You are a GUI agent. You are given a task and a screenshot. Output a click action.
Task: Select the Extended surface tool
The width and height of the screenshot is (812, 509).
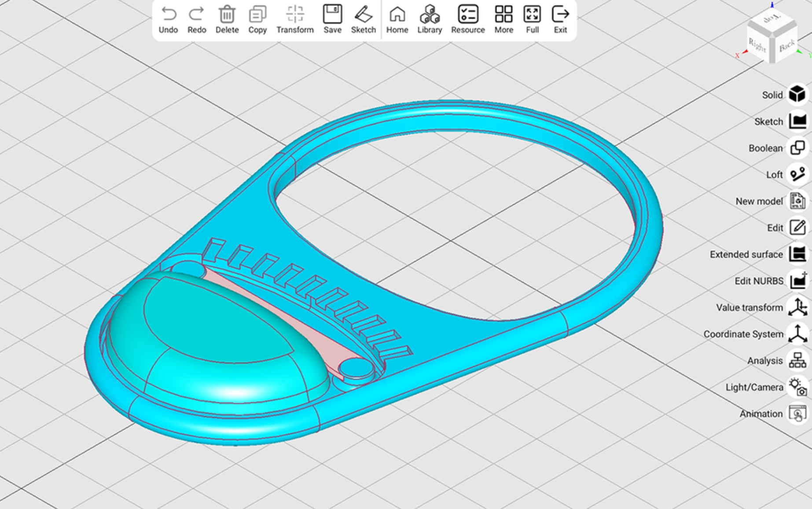point(797,254)
